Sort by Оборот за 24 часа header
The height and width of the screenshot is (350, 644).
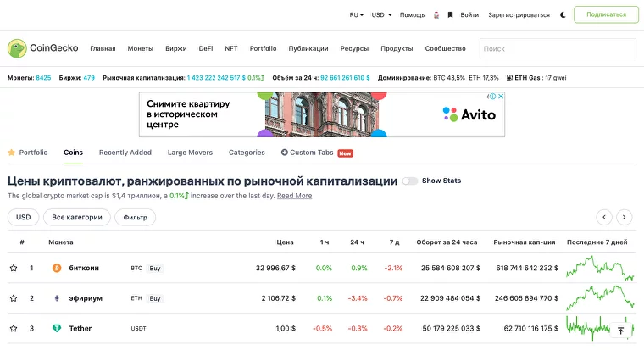point(447,242)
